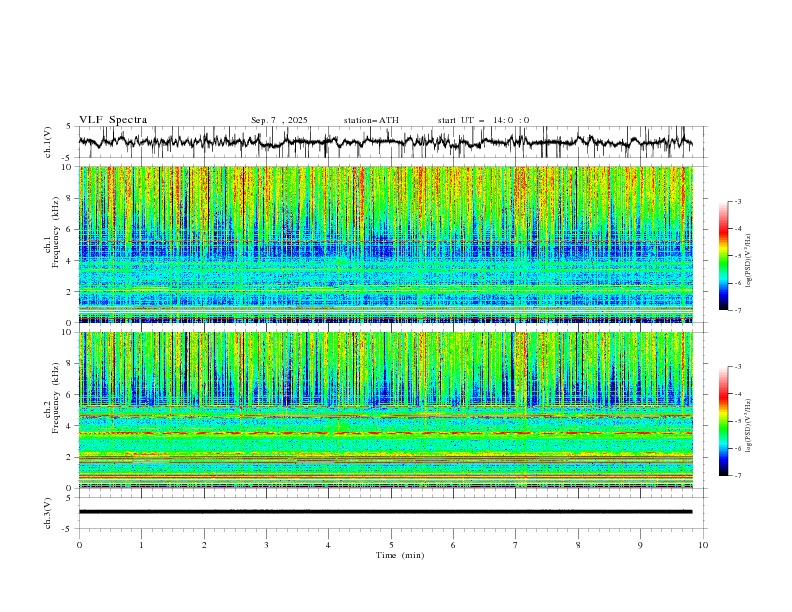Click the ch.1 voltage waveform trace
Viewport: 792px width, 612px height.
pyautogui.click(x=385, y=142)
